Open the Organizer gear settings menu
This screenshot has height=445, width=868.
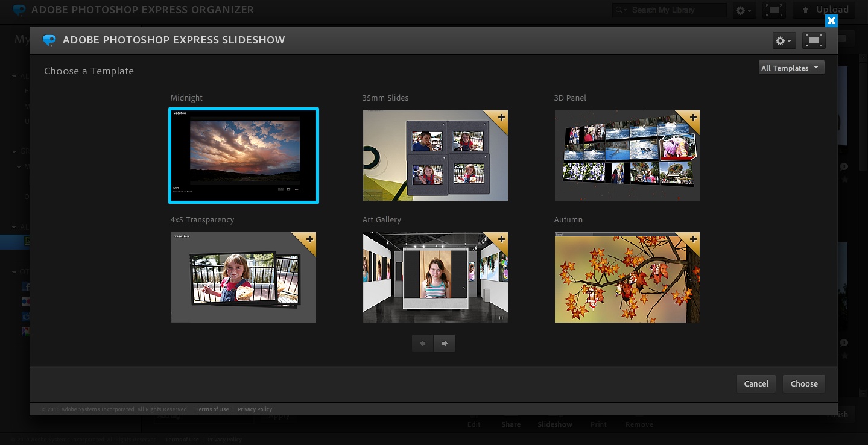tap(744, 10)
